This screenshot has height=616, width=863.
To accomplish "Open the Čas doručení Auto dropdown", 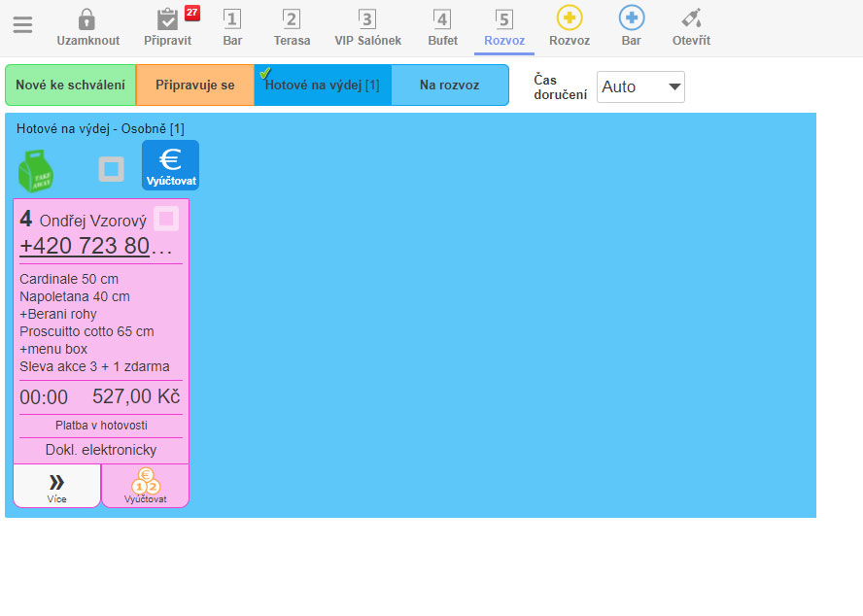I will coord(640,86).
